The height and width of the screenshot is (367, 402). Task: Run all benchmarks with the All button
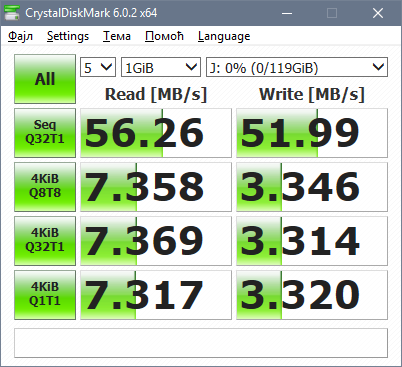coord(45,79)
